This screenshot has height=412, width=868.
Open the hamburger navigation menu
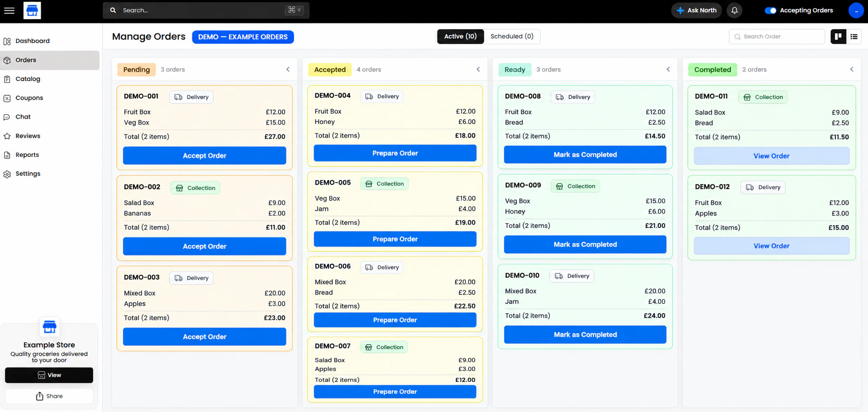pyautogui.click(x=9, y=10)
